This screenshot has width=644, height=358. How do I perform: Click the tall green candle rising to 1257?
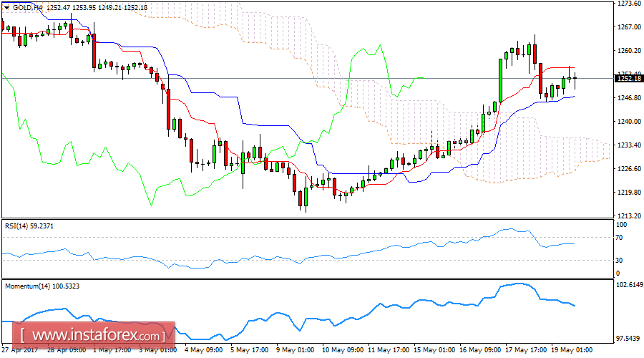[x=500, y=80]
